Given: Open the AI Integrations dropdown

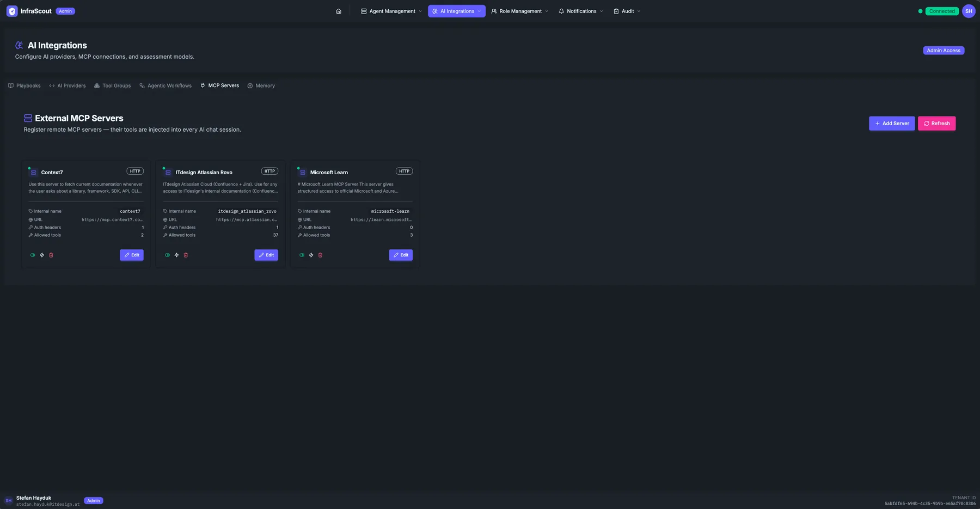Looking at the screenshot, I should point(457,11).
